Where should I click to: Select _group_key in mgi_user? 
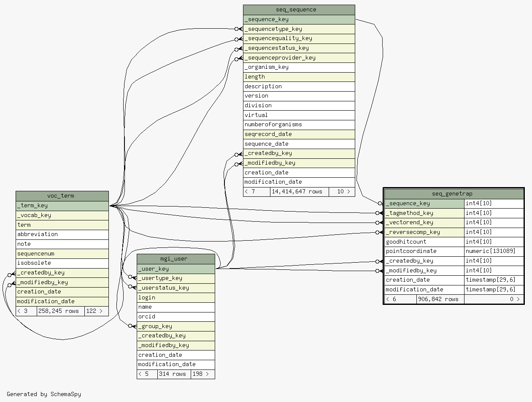pos(176,326)
